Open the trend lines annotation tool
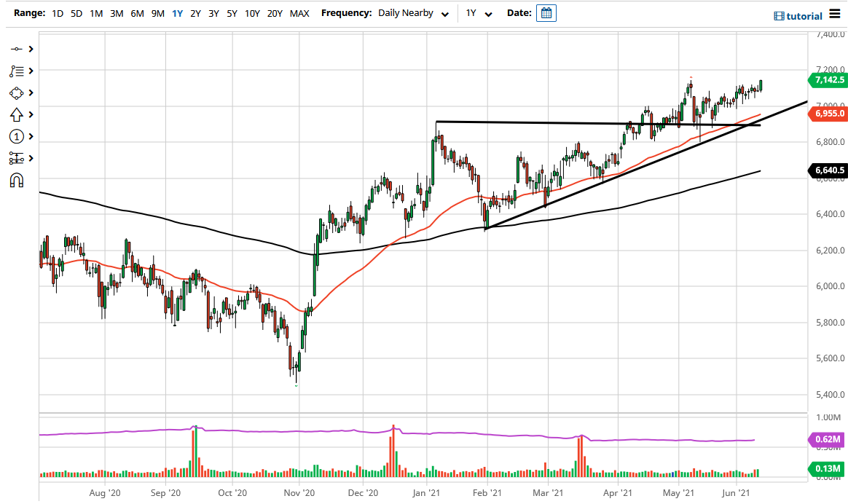848x504 pixels. coord(18,71)
